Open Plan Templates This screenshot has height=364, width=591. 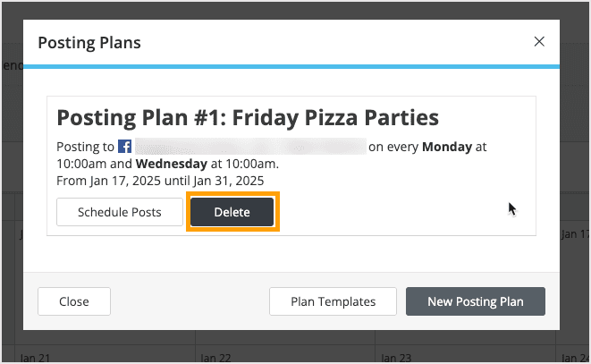pos(333,301)
